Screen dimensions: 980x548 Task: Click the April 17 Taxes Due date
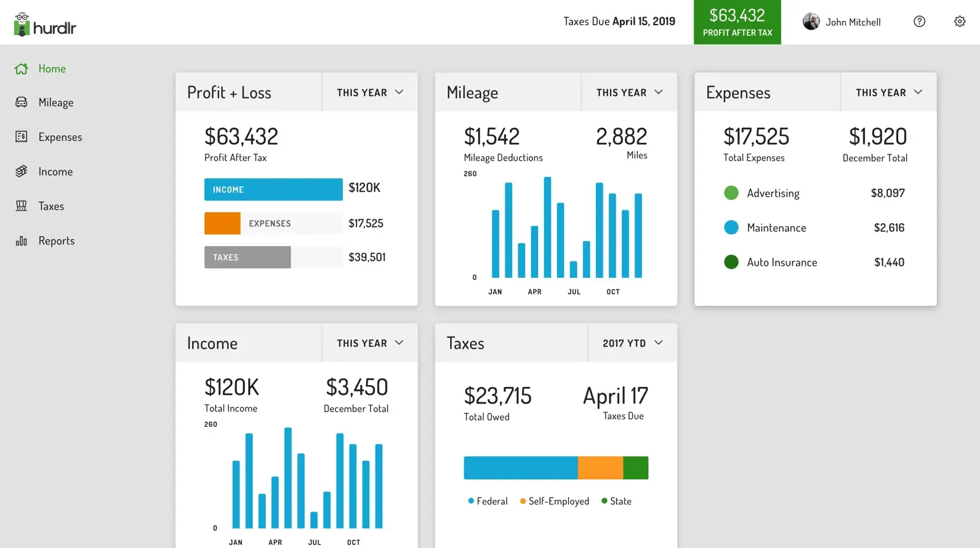(x=616, y=396)
